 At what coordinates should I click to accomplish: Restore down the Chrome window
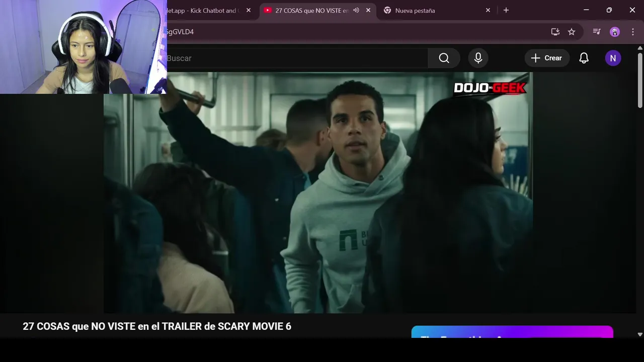click(609, 10)
